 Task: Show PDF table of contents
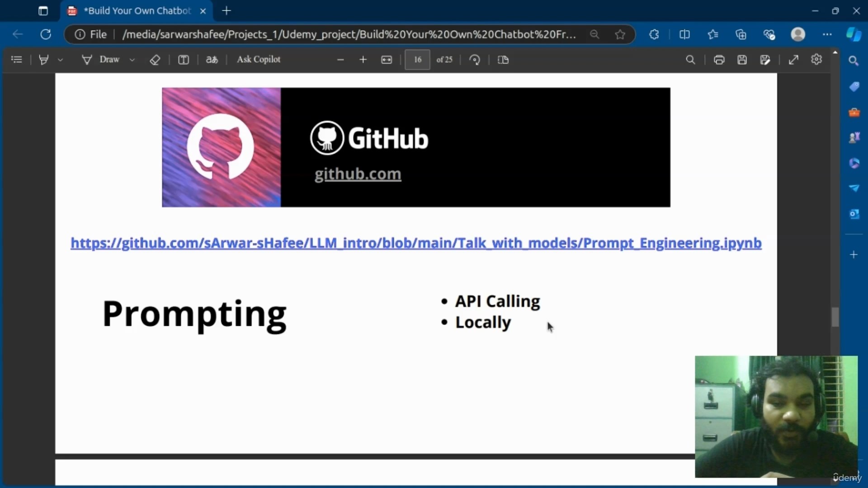[17, 60]
